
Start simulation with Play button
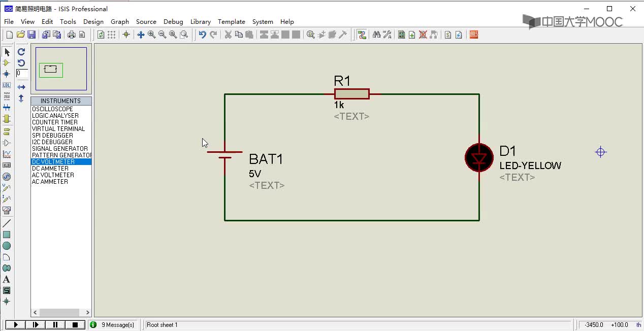pos(15,324)
